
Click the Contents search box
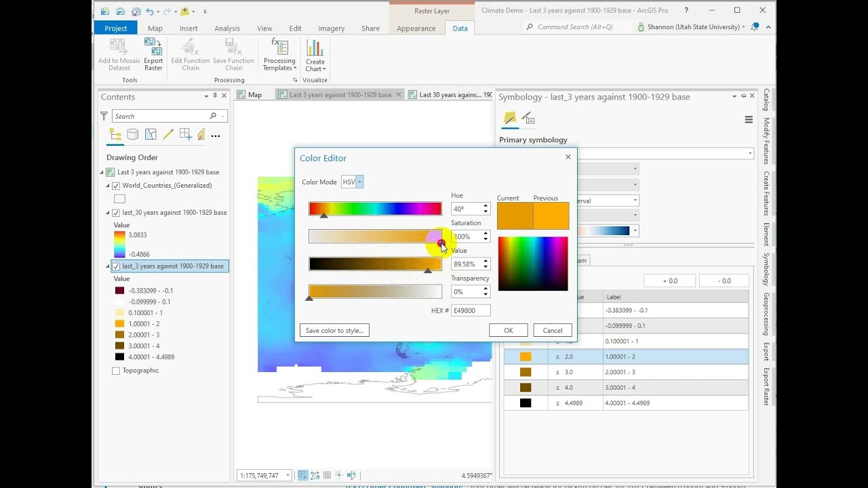click(x=170, y=116)
